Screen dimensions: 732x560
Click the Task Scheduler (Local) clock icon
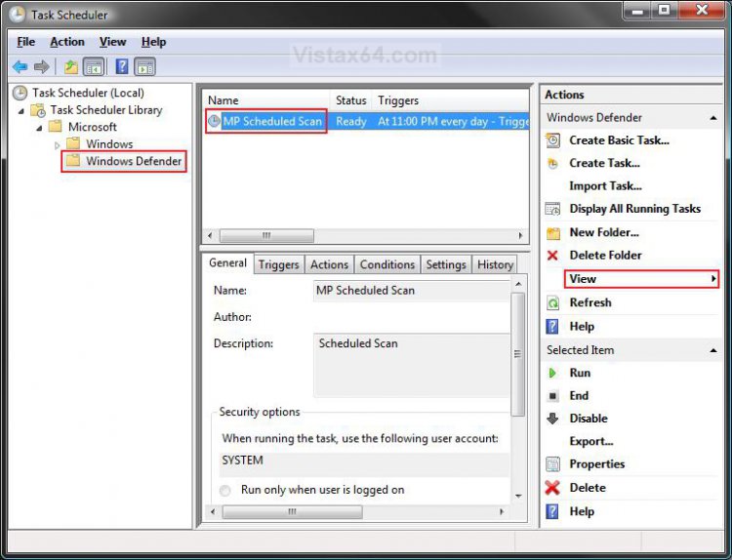(x=20, y=93)
